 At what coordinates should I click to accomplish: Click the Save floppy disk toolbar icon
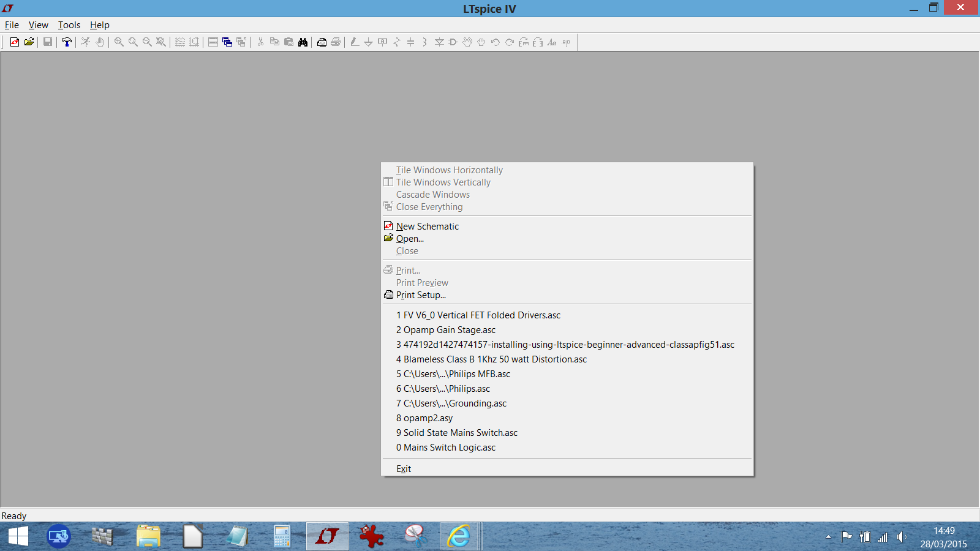(48, 42)
